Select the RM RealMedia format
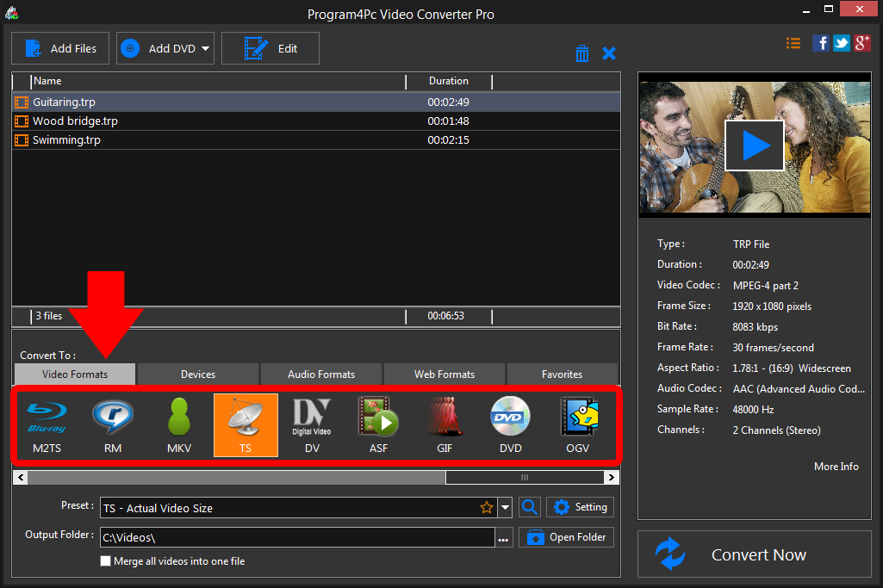The height and width of the screenshot is (588, 883). 113,424
